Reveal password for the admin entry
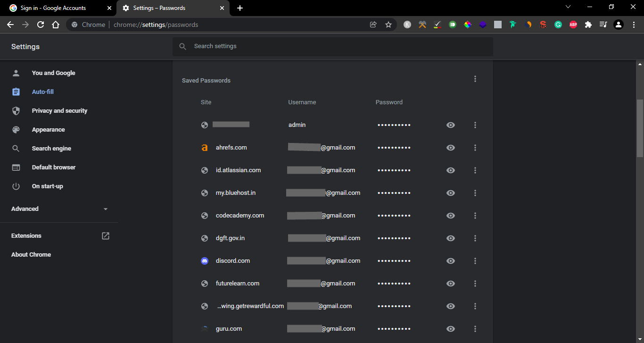This screenshot has height=343, width=644. pyautogui.click(x=451, y=125)
